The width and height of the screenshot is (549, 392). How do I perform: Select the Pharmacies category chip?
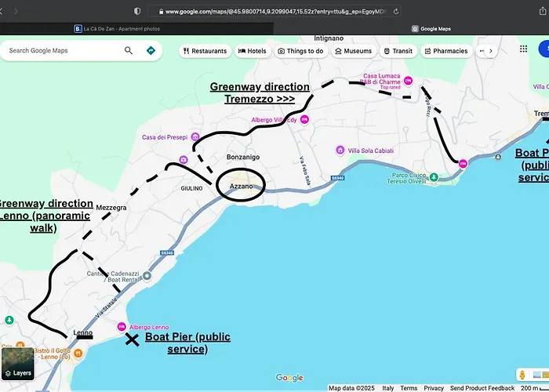[445, 51]
